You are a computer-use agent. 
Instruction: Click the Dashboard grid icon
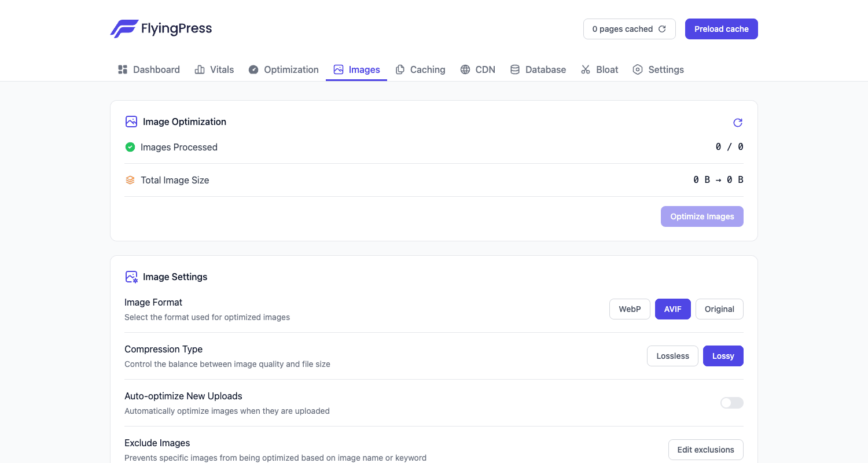123,69
